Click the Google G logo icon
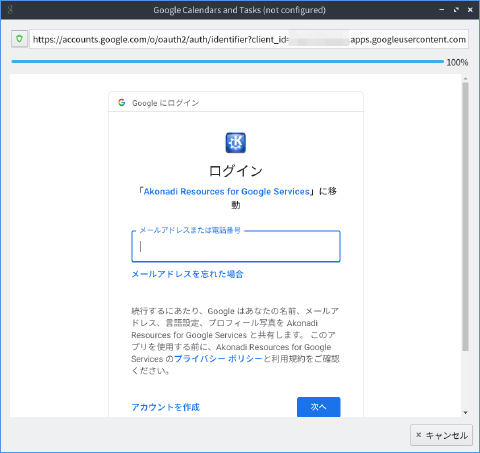The width and height of the screenshot is (480, 453). (122, 103)
